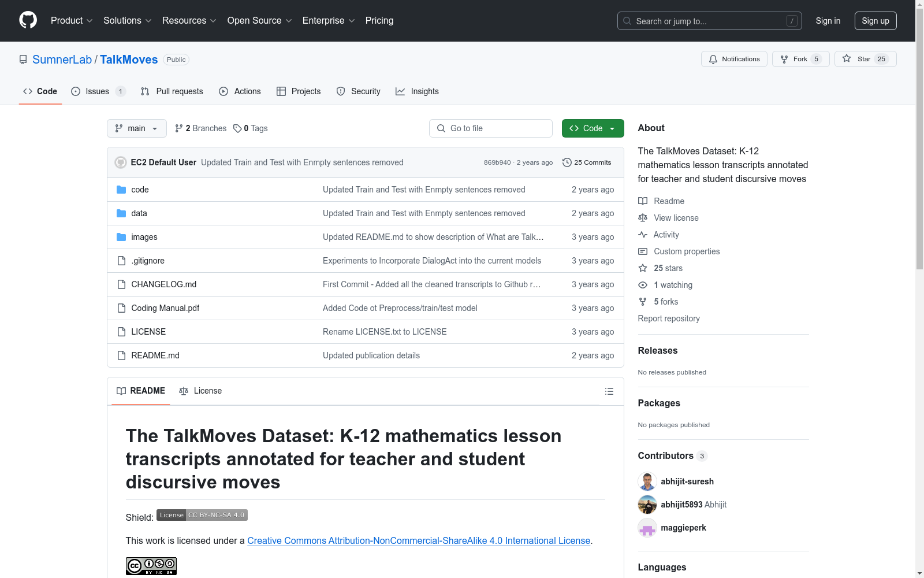Image resolution: width=924 pixels, height=578 pixels.
Task: Open abhijit5893 avatar thumbnail
Action: tap(647, 505)
